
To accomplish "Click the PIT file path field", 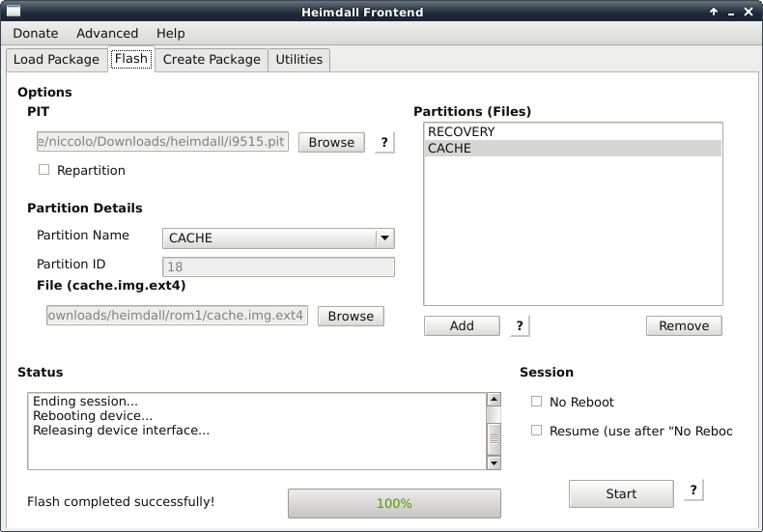I will (x=162, y=142).
